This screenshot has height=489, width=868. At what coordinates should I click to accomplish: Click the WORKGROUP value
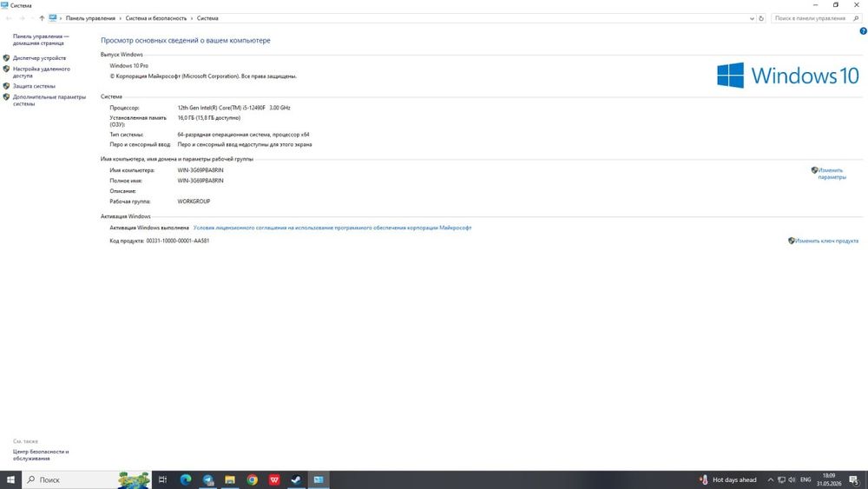pyautogui.click(x=194, y=202)
